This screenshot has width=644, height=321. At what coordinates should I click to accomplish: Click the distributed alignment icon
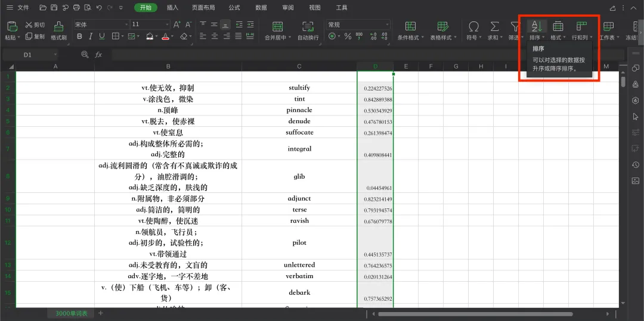tap(250, 36)
